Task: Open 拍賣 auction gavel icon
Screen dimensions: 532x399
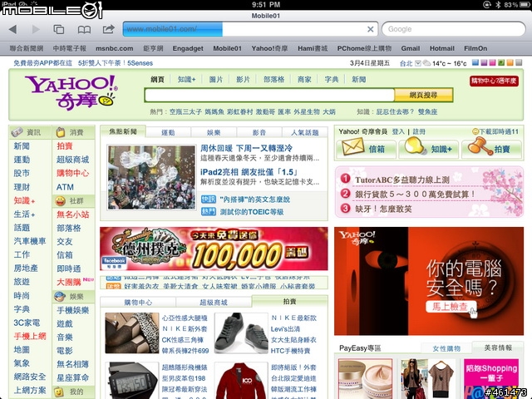Action: [x=479, y=146]
